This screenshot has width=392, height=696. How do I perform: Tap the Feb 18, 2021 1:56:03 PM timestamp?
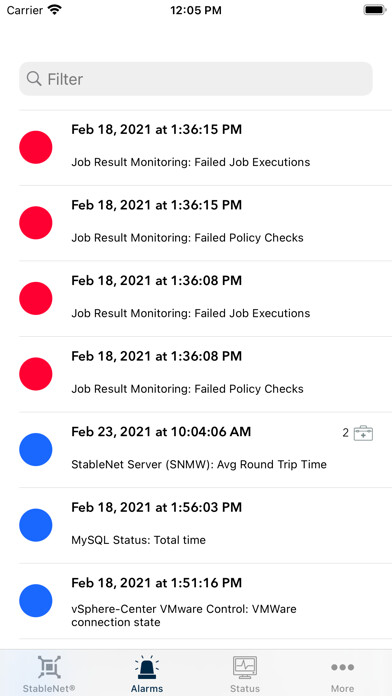coord(157,507)
